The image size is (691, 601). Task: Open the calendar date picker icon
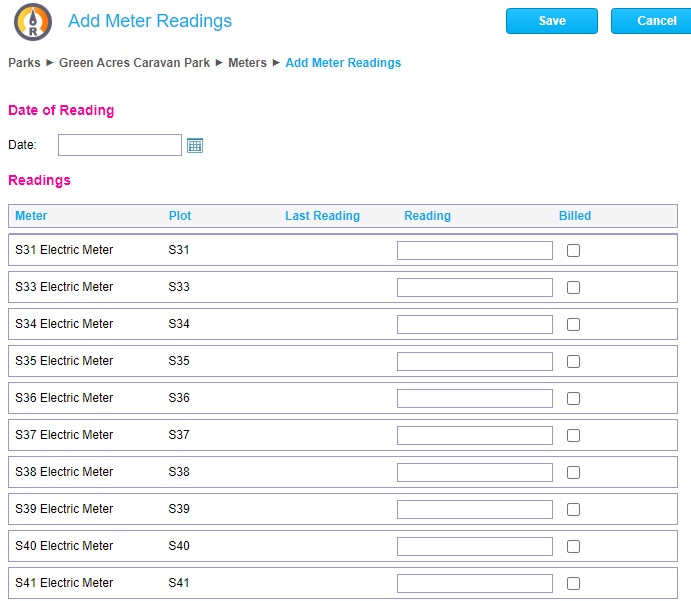[x=195, y=146]
